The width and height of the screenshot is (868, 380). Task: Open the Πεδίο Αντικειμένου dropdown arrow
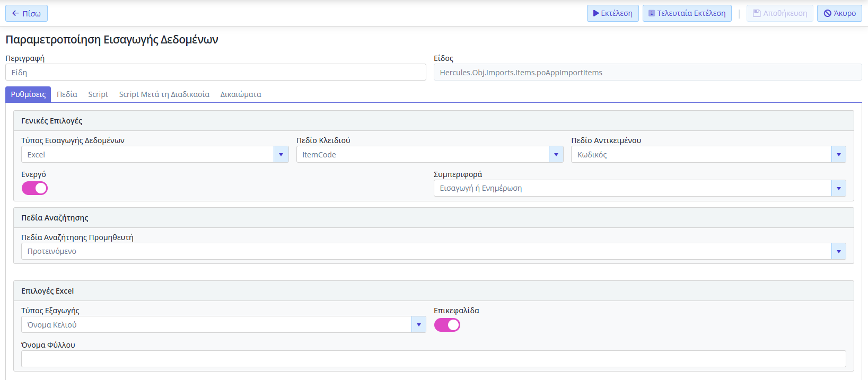[838, 155]
